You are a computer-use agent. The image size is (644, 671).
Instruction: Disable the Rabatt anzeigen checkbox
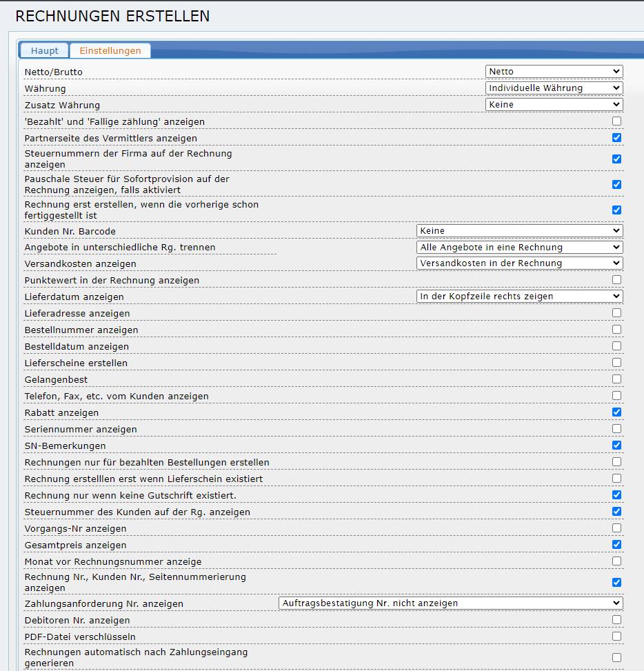point(616,412)
